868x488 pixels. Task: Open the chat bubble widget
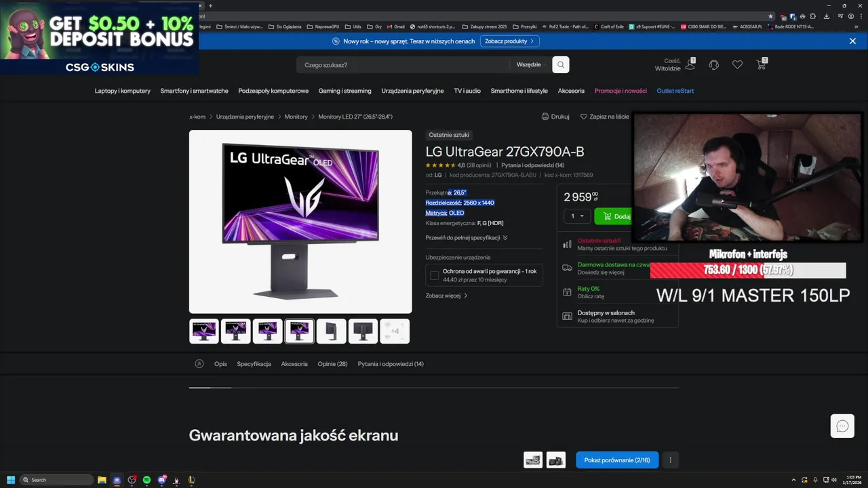tap(842, 426)
